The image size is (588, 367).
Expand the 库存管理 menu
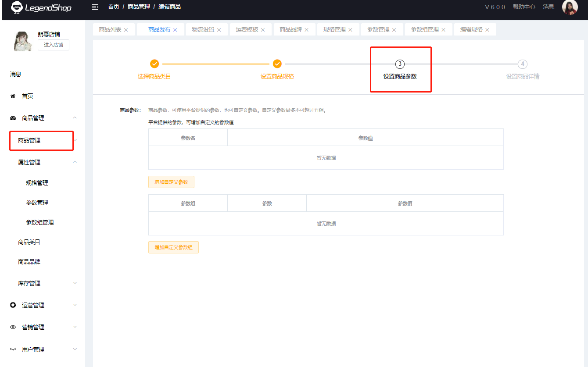(75, 283)
